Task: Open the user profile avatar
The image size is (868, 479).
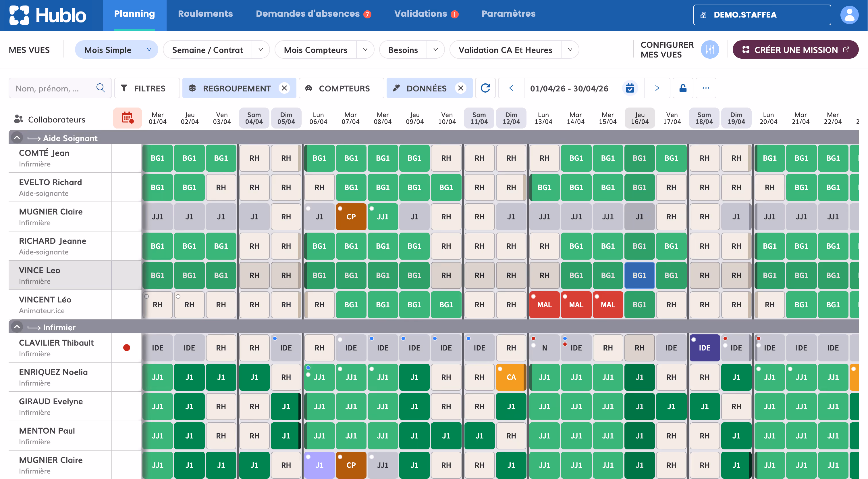Action: pyautogui.click(x=849, y=15)
